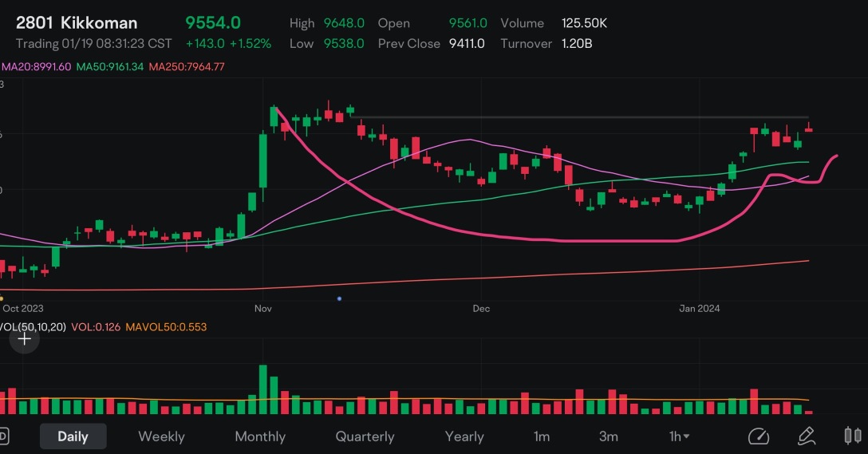Viewport: 868px width, 454px height.
Task: Click the tallest green volume bar
Action: (x=263, y=390)
